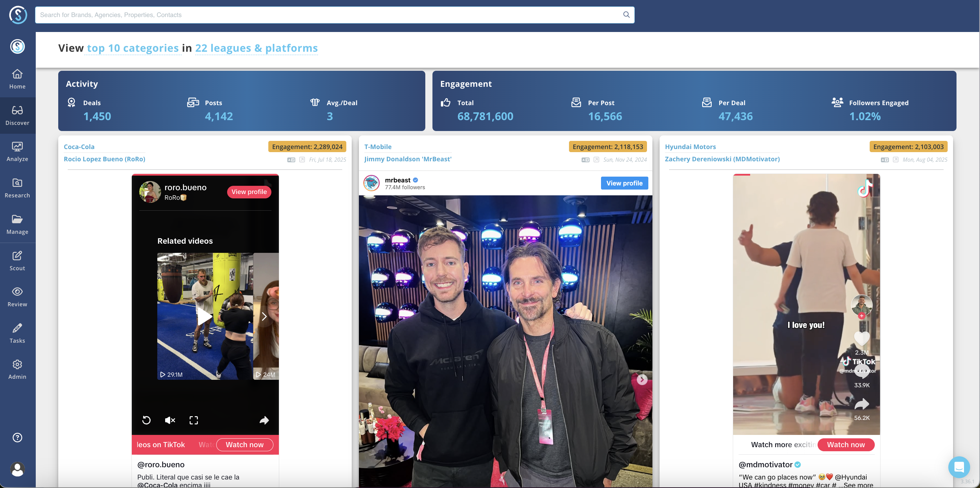The image size is (980, 488).
Task: Open the Research section
Action: coord(17,188)
